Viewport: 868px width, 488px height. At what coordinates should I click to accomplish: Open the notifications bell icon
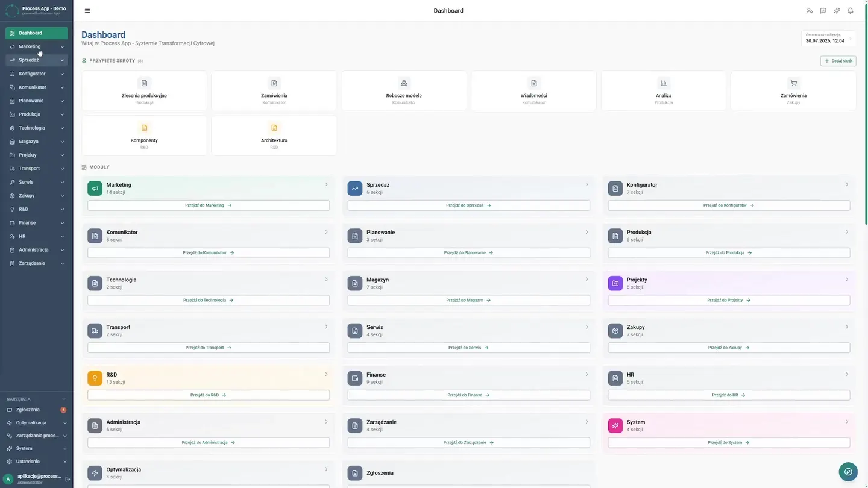pyautogui.click(x=851, y=11)
